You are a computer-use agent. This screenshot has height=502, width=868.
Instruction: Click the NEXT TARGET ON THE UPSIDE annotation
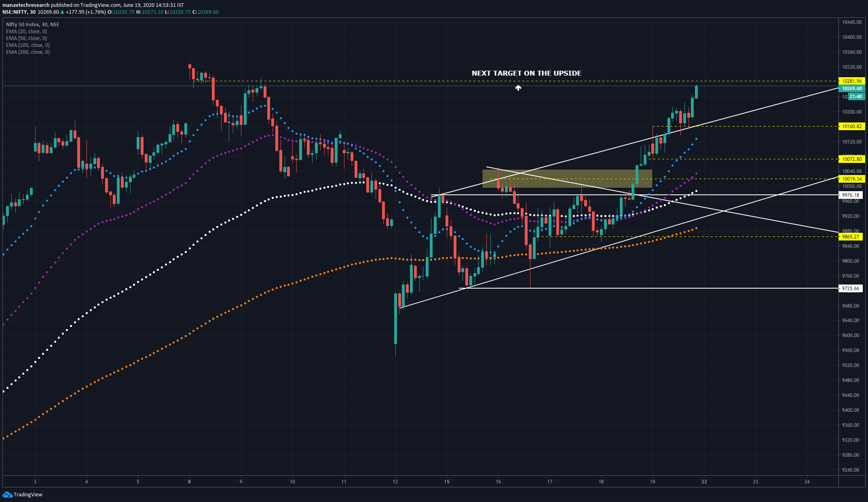(x=526, y=73)
